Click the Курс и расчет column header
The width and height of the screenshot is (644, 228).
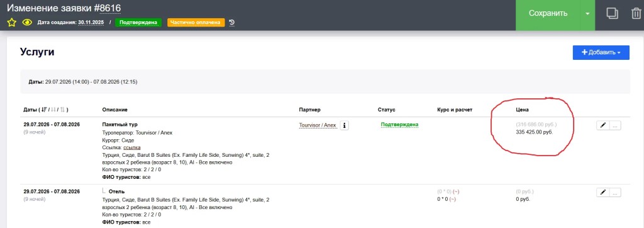coord(455,110)
